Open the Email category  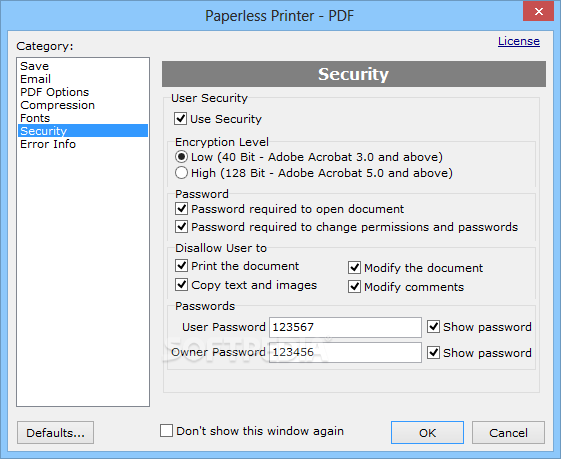35,79
